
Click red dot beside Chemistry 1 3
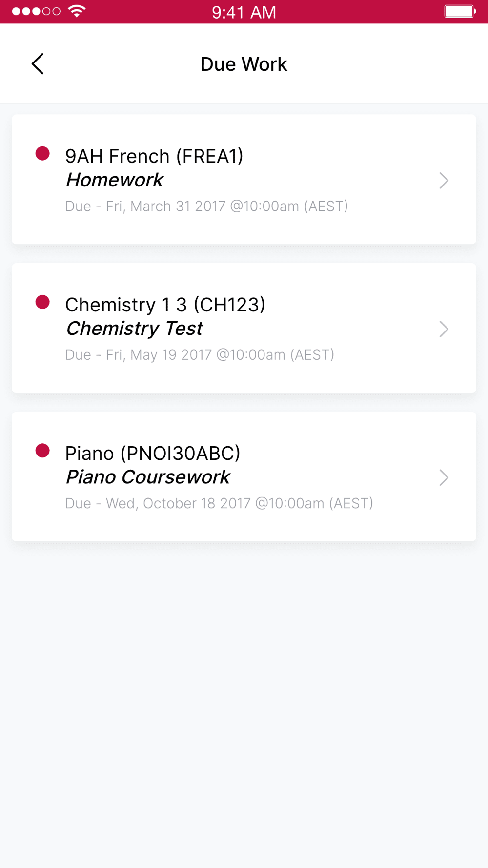(x=42, y=302)
